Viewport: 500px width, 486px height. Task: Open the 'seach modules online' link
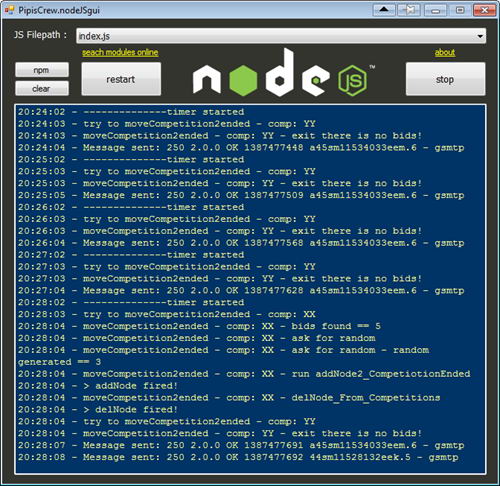[120, 52]
